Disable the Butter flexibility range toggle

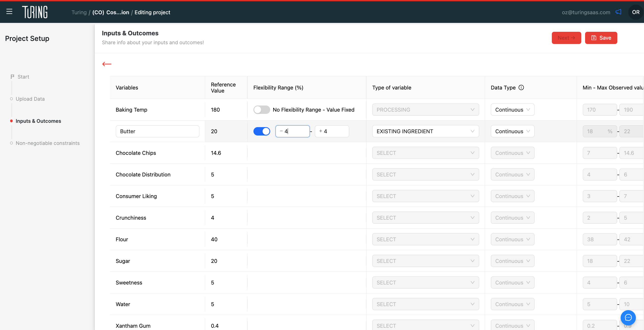click(262, 131)
